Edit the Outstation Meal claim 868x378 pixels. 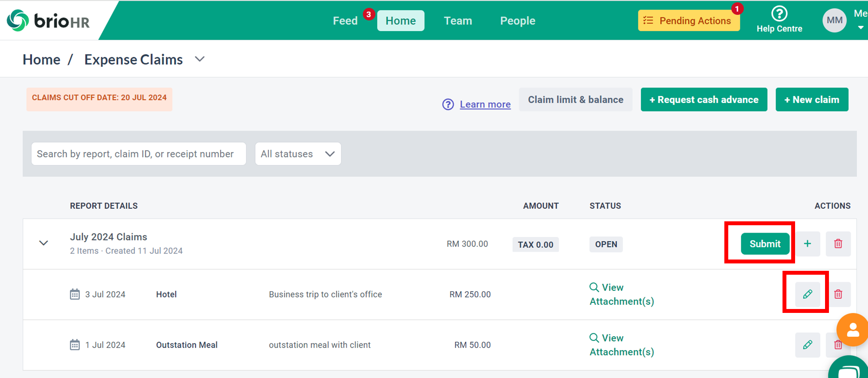point(807,345)
